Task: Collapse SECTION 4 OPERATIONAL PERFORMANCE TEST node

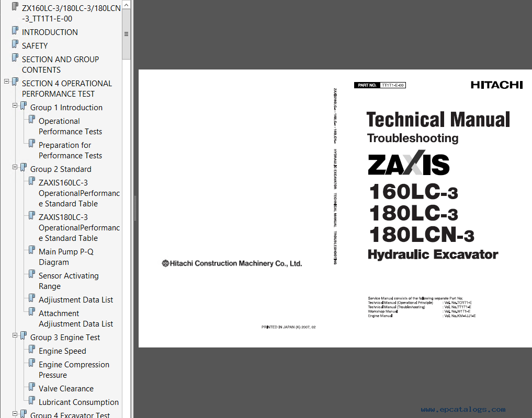Action: (x=6, y=82)
